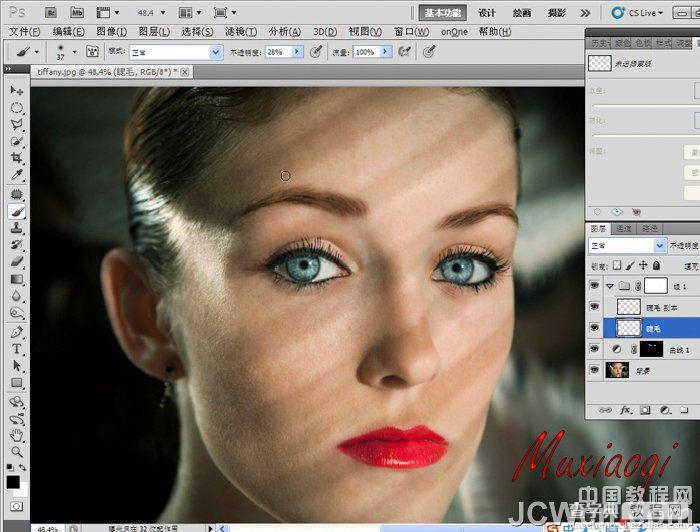The width and height of the screenshot is (700, 532).
Task: Click the link layers icon
Action: pos(605,410)
